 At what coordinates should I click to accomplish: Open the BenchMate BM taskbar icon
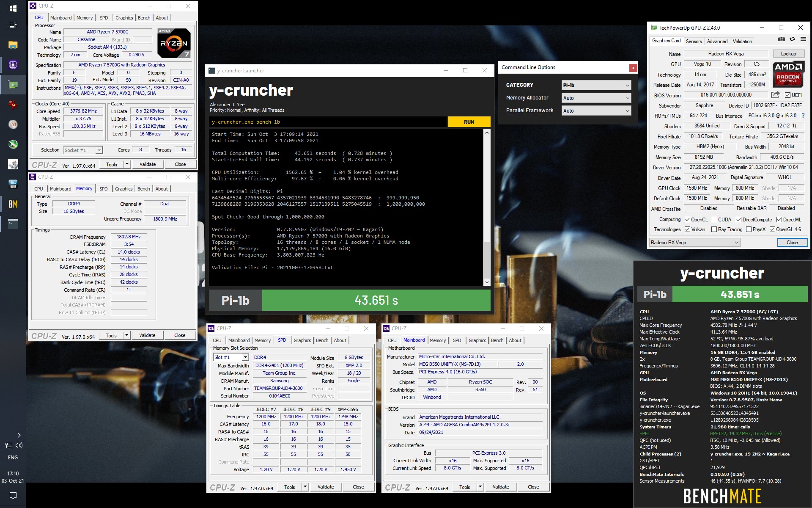[13, 204]
